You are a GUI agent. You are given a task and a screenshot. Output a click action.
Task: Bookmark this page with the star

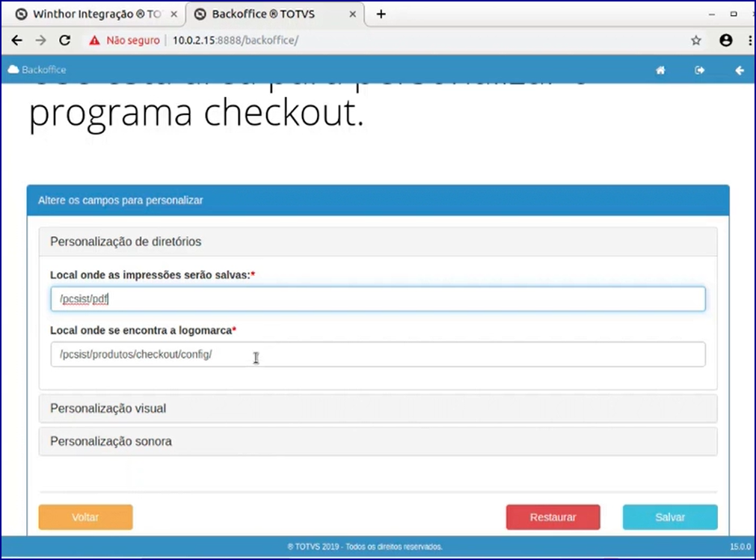[695, 40]
